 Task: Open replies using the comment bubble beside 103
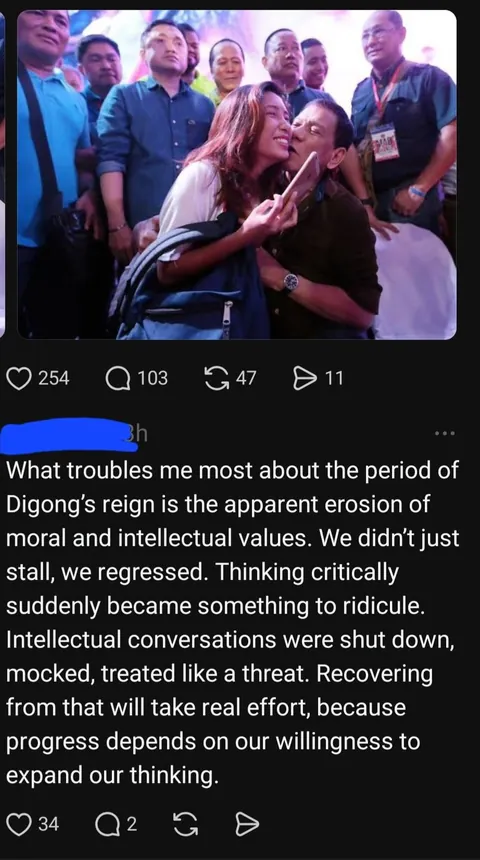117,378
